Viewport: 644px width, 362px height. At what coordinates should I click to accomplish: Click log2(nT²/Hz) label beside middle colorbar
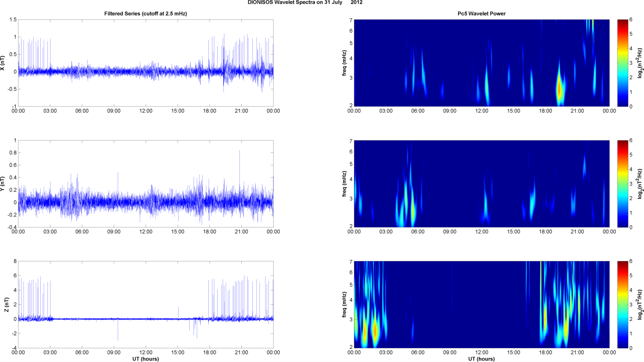click(640, 184)
